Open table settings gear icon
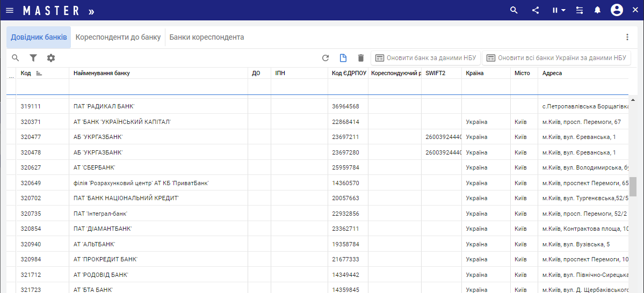Screen dimensions: 644x293 (x=51, y=58)
